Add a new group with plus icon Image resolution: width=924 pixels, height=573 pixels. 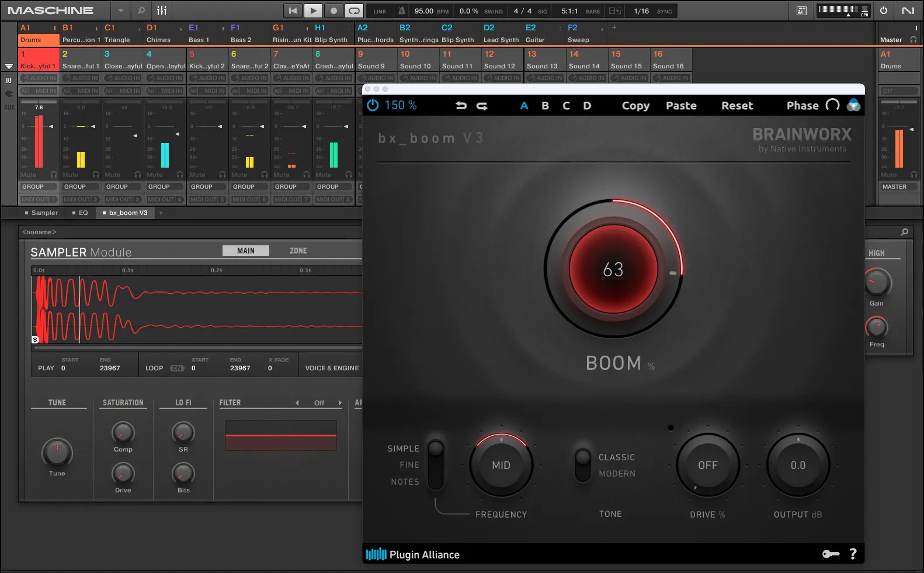pos(614,27)
